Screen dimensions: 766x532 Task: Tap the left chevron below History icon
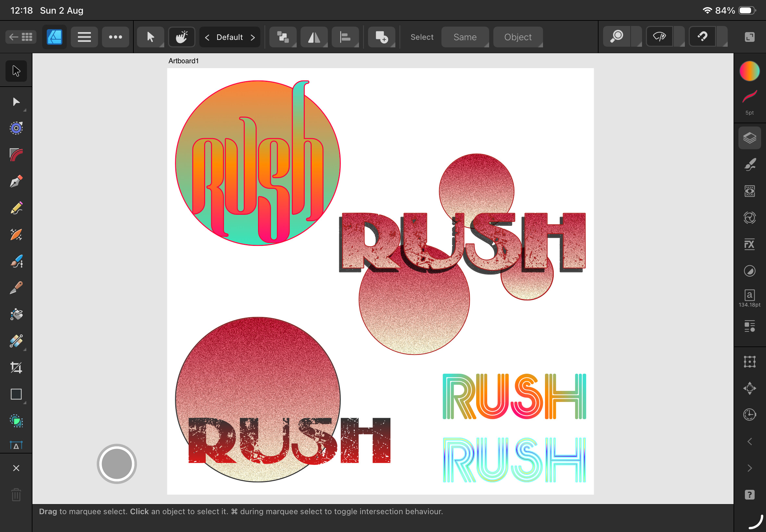pyautogui.click(x=749, y=441)
